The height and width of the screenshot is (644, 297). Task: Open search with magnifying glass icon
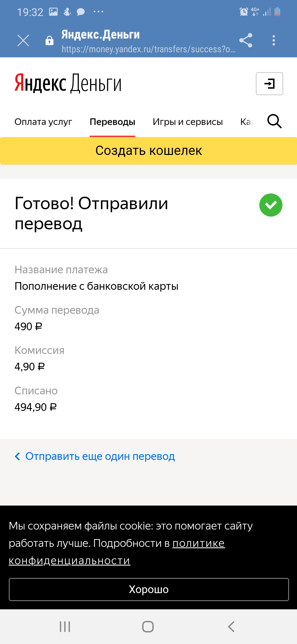click(x=274, y=121)
